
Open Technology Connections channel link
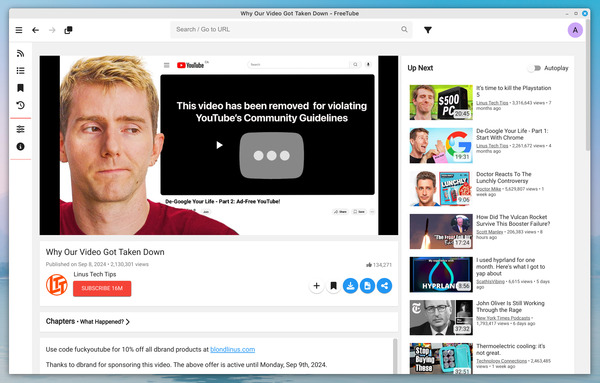point(501,361)
